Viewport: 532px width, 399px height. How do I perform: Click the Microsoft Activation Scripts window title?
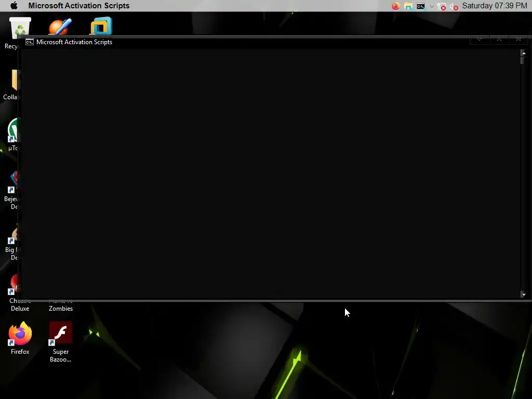(74, 42)
